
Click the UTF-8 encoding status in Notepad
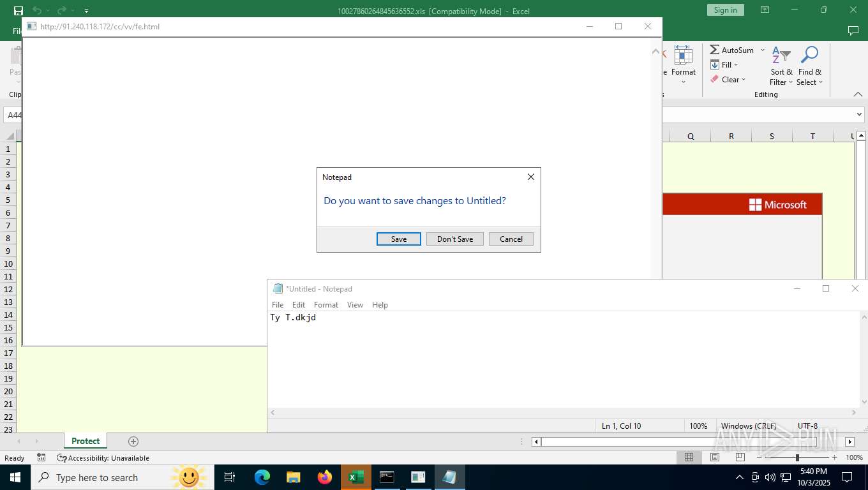click(x=807, y=426)
